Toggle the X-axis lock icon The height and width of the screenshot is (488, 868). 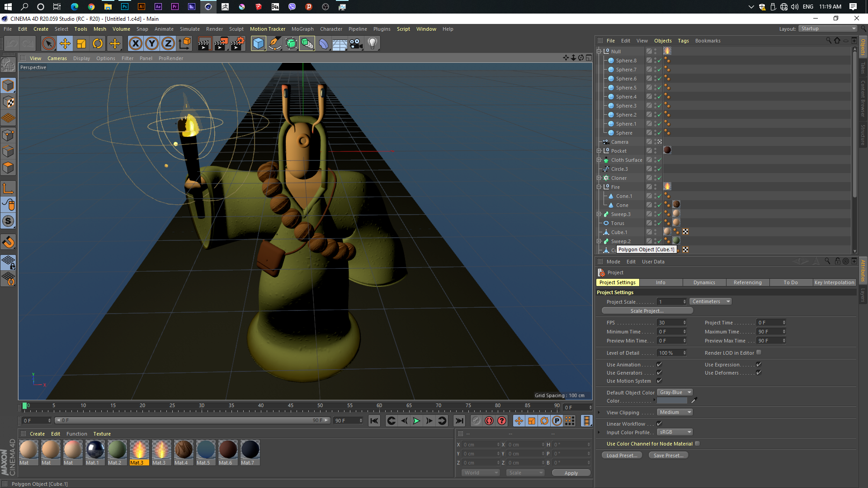pyautogui.click(x=135, y=44)
